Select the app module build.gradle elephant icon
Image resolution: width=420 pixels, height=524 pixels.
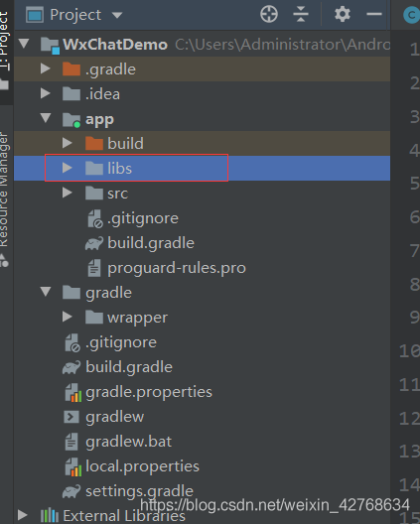[93, 243]
